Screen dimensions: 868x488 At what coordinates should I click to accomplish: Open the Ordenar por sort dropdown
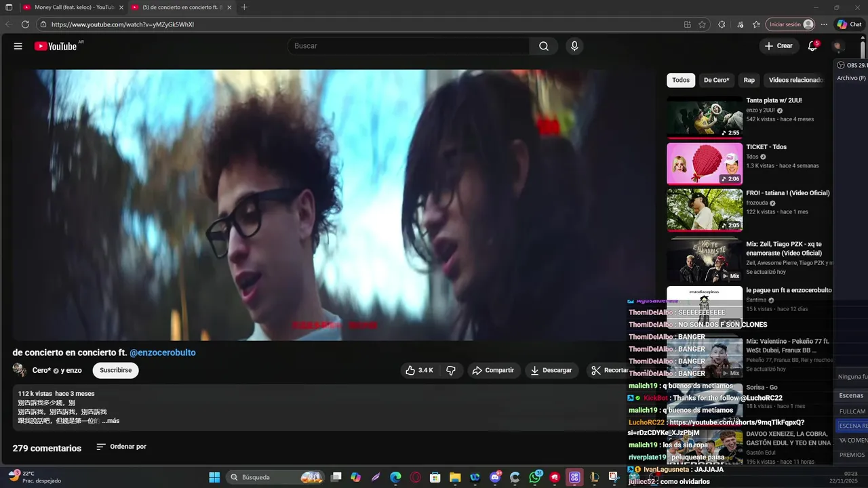pos(121,447)
